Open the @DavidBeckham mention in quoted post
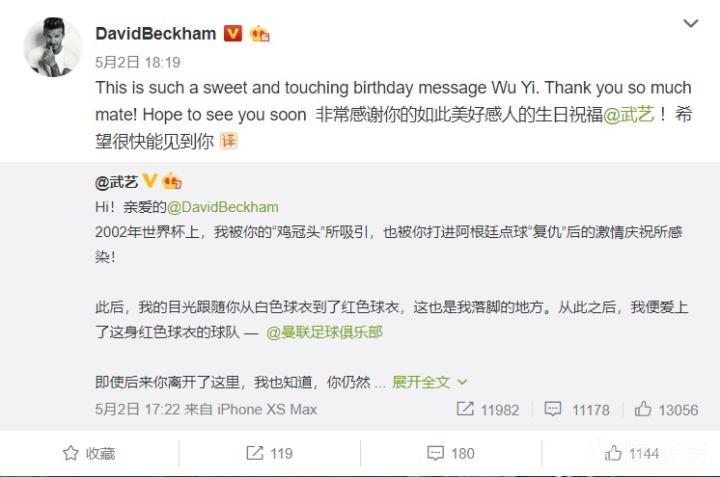This screenshot has width=720, height=477. click(x=222, y=207)
